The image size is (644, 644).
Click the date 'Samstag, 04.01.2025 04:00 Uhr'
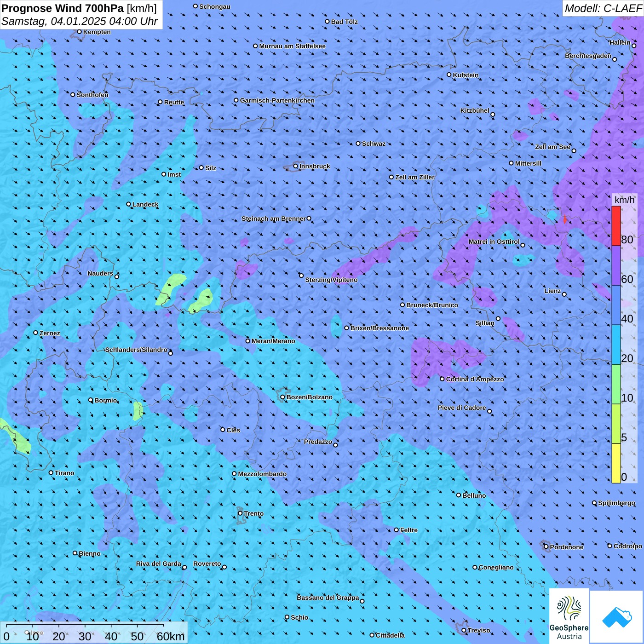(80, 22)
